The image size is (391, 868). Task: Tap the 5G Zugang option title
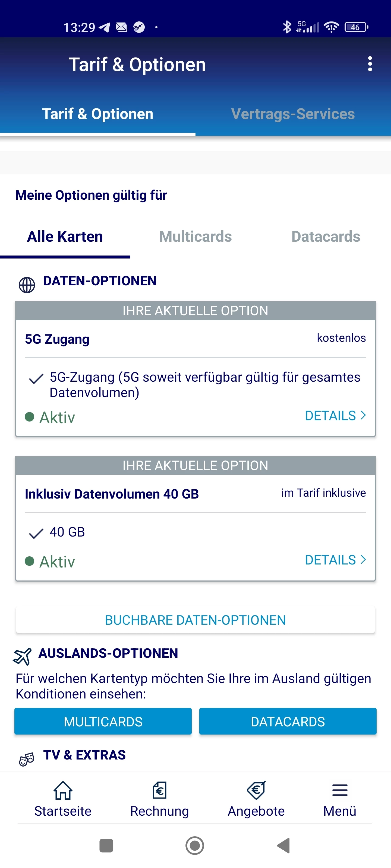click(x=57, y=339)
